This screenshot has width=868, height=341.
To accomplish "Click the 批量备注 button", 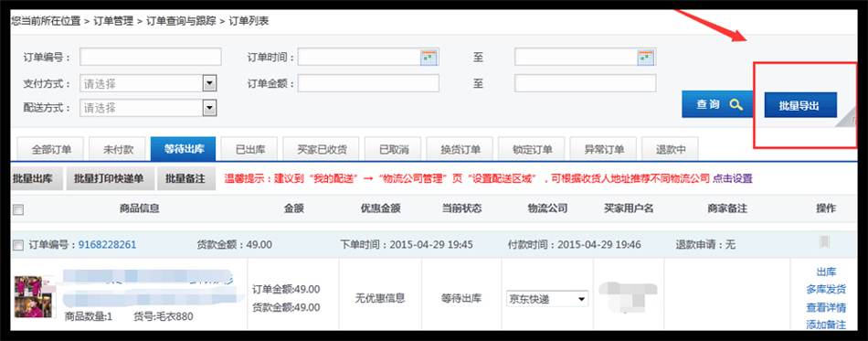I will [x=185, y=179].
